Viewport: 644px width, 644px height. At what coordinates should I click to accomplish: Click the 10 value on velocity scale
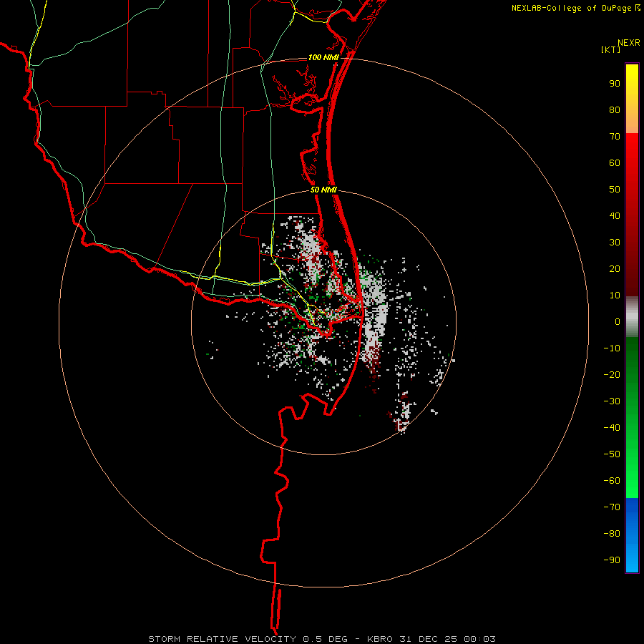click(615, 296)
